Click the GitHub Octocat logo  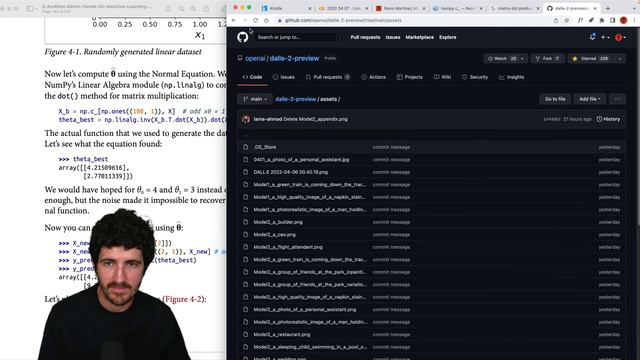click(x=242, y=37)
